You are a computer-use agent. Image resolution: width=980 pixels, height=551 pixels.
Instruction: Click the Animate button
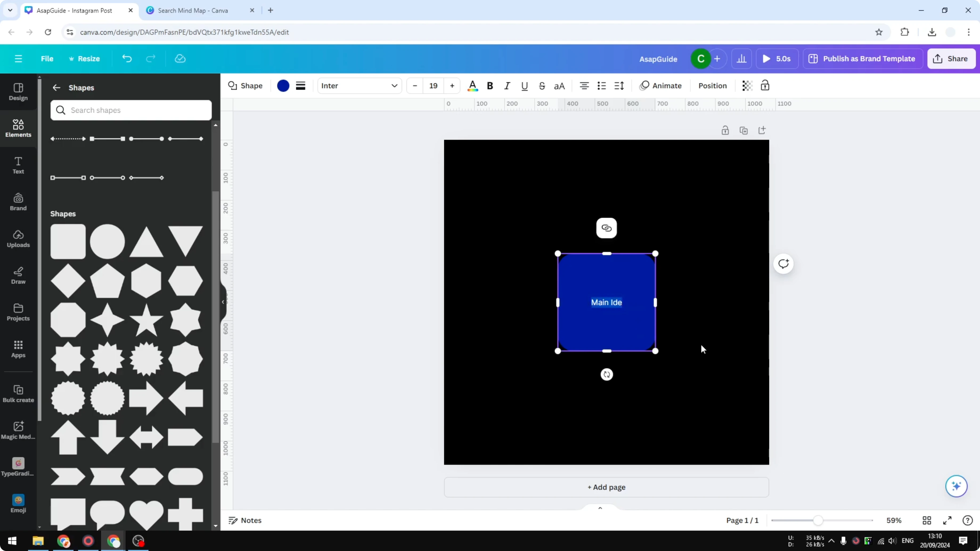tap(661, 85)
